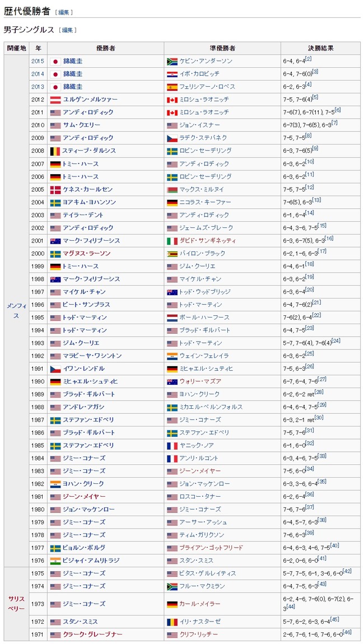This screenshot has height=644, width=364.
Task: Click the South Africa flag beside ケビン・アンダーソン
Action: (172, 61)
